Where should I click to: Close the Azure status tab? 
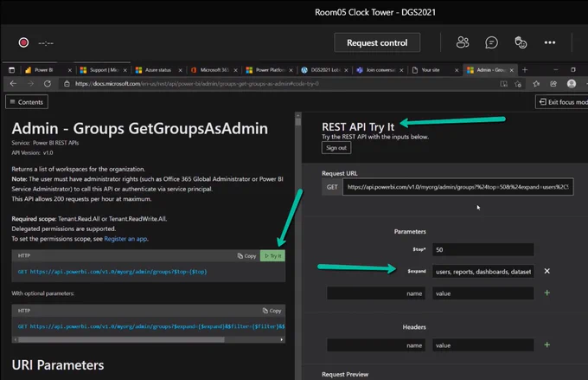[181, 70]
